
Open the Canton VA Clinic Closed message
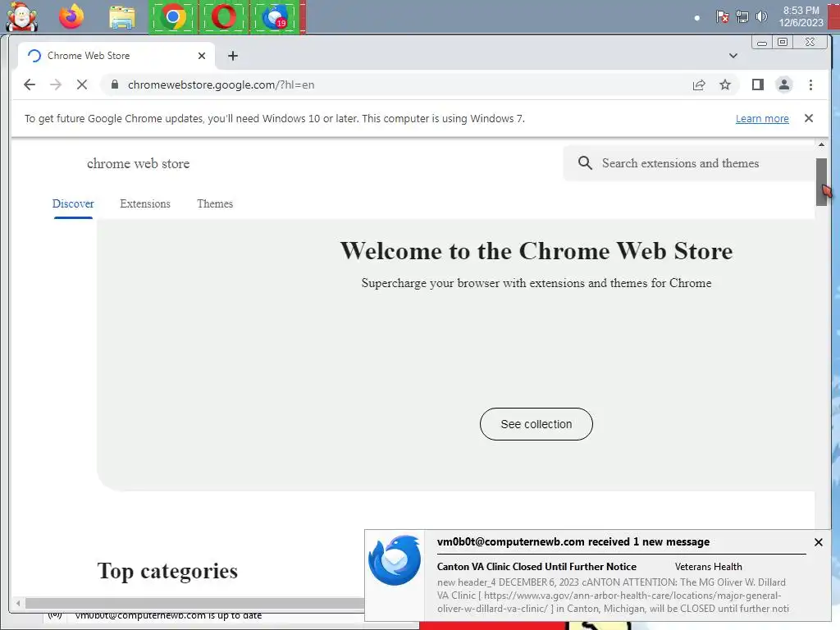tap(536, 567)
